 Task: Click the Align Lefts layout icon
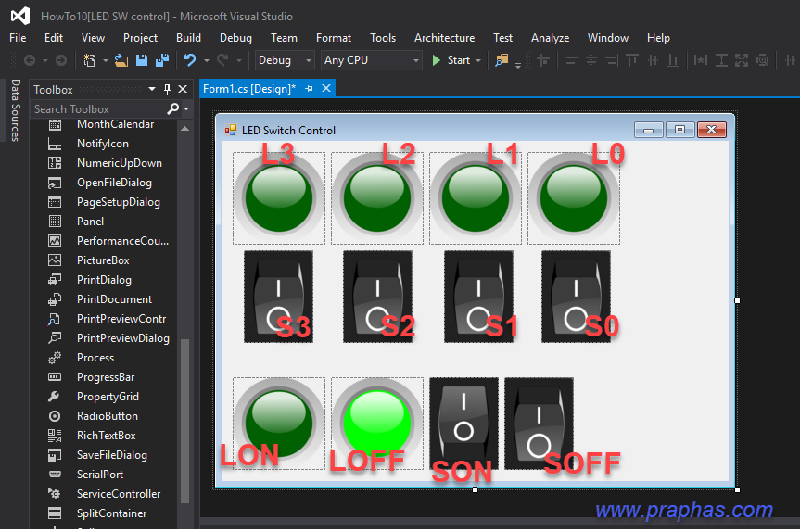571,61
